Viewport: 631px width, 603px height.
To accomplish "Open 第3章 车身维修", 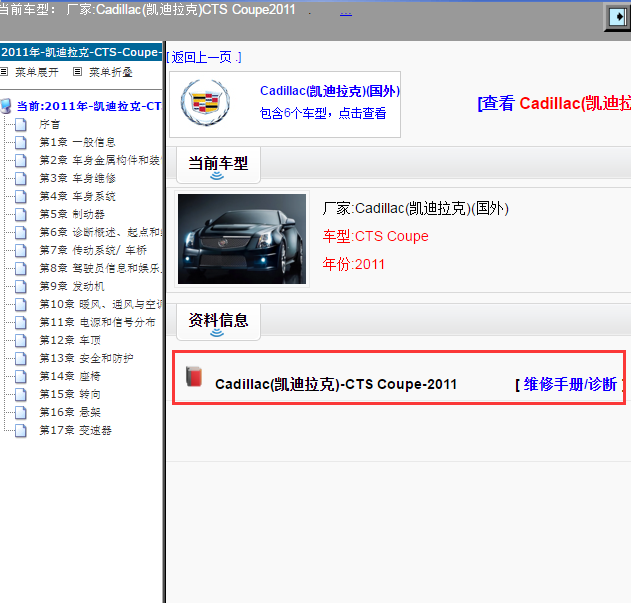I will click(x=77, y=178).
